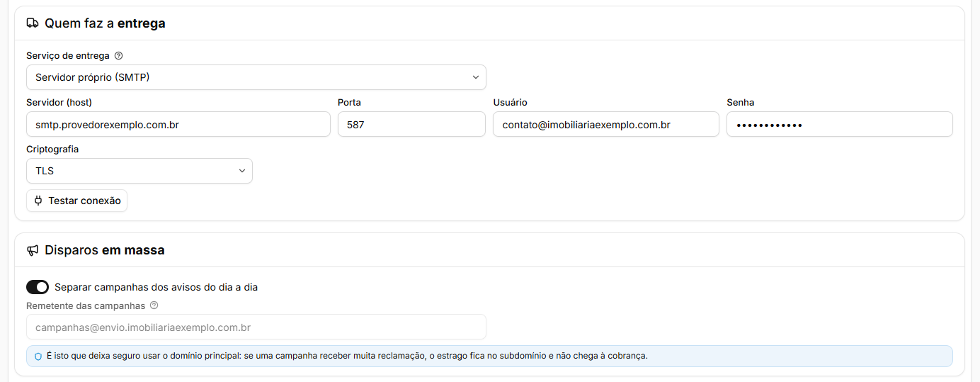Click the megaphone icon by Disparos em massa

[33, 250]
